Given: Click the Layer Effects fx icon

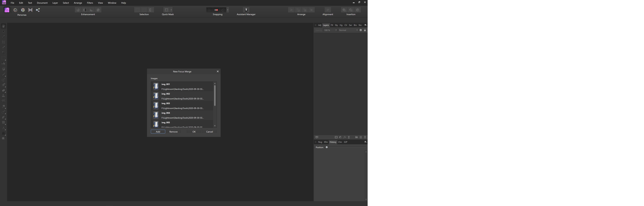Looking at the screenshot, I should pyautogui.click(x=345, y=137).
